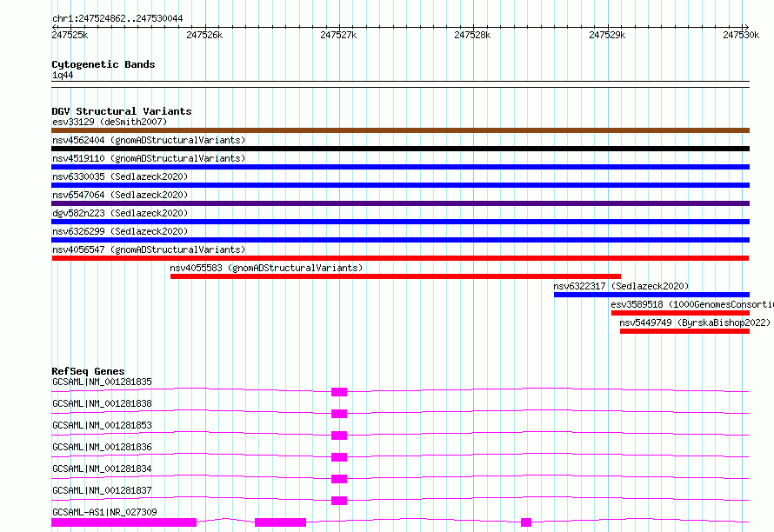774x532 pixels.
Task: Open nsv6326299 (Sedlazeck2020) label
Action: click(x=120, y=231)
